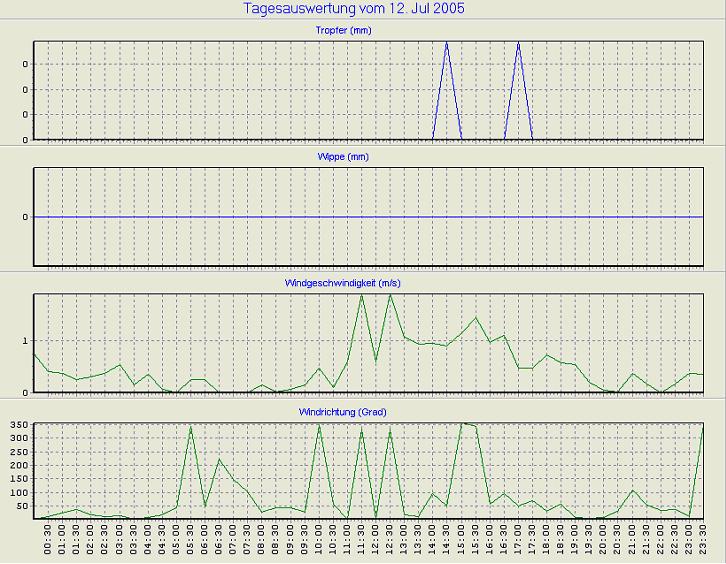Click the 15:00 time axis label
This screenshot has width=726, height=564.
click(461, 541)
